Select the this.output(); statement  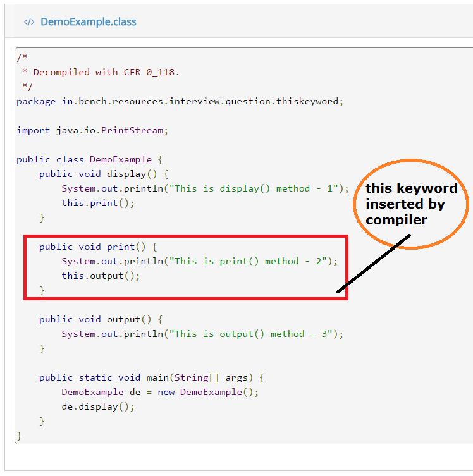pyautogui.click(x=101, y=276)
